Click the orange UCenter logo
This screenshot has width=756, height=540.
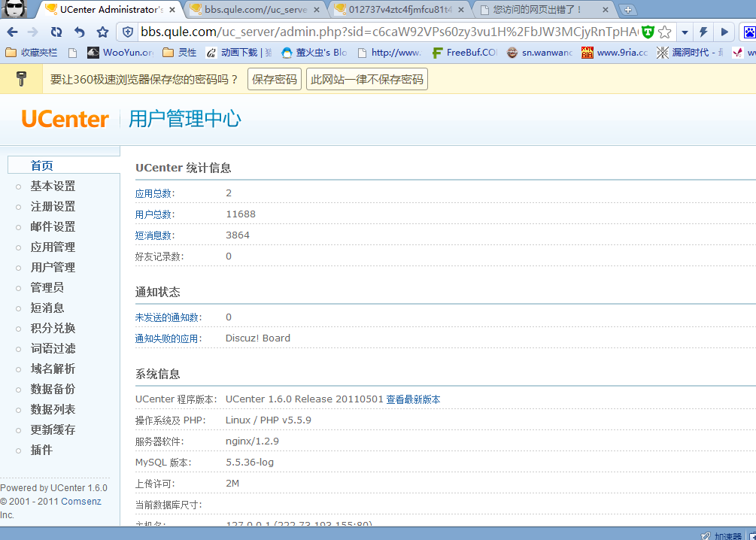65,119
